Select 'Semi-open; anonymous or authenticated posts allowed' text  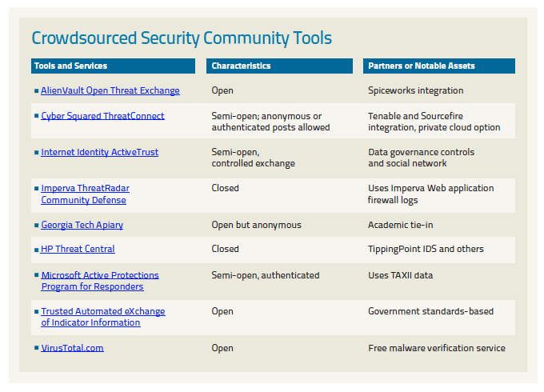[270, 122]
